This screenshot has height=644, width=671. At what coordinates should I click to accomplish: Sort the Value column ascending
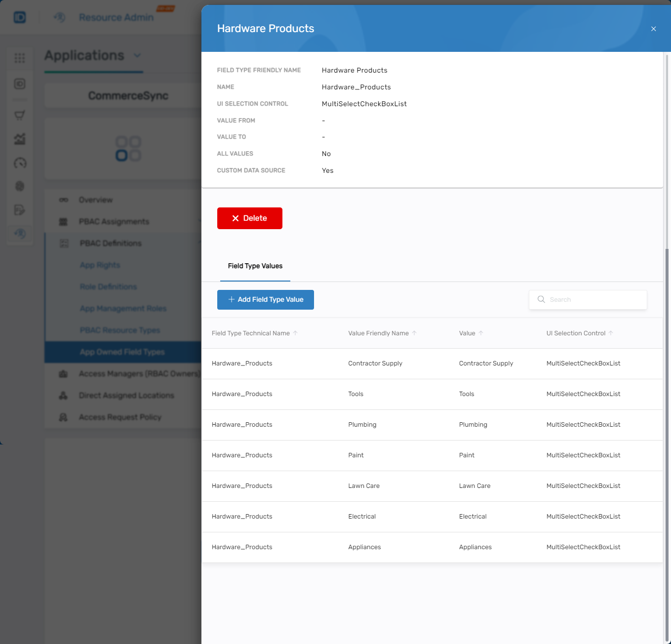coord(482,333)
